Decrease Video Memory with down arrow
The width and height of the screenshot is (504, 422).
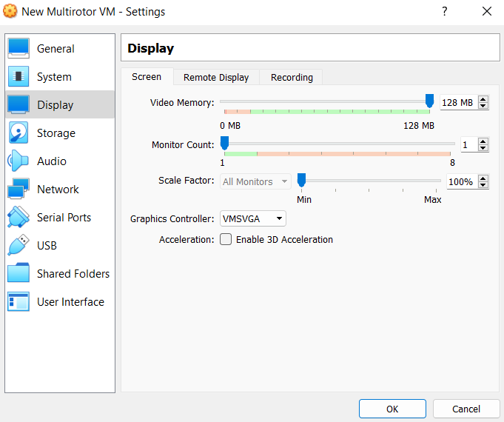(x=483, y=106)
